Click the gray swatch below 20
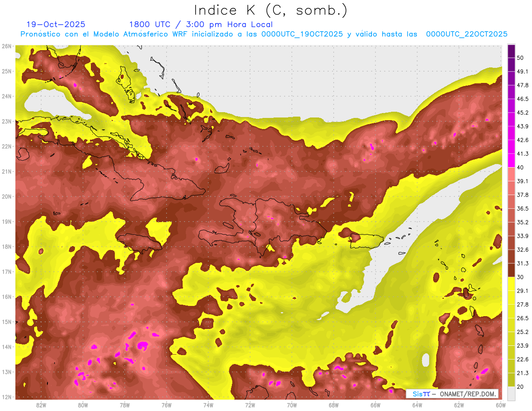This screenshot has height=411, width=532. tap(511, 393)
